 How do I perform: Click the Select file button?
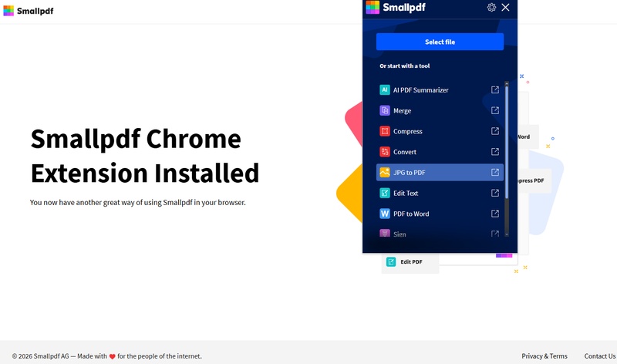pos(440,42)
